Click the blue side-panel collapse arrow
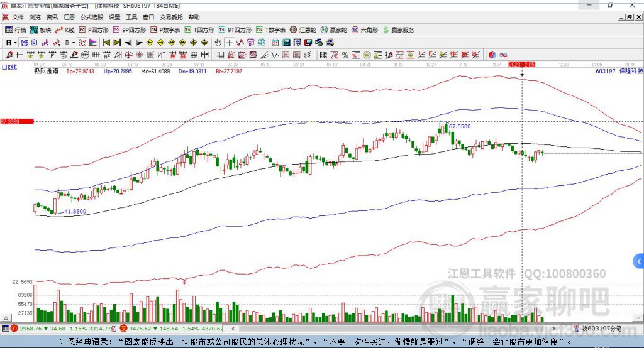Screen dimensions: 644x348 [x=639, y=261]
